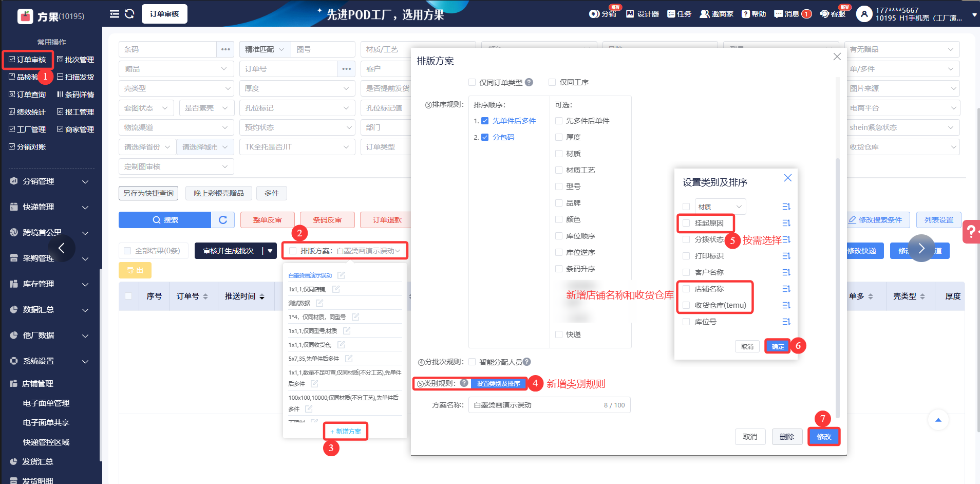Click the help icon beside 类别规则

[x=464, y=383]
